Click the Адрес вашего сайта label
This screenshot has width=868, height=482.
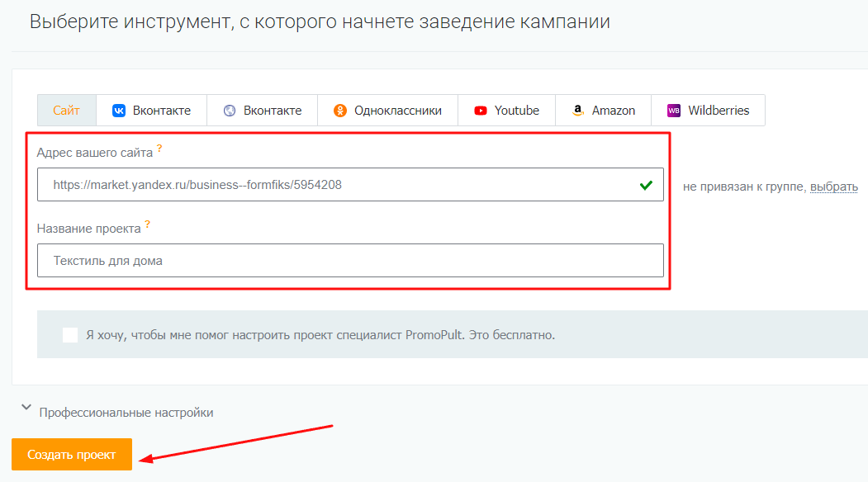pyautogui.click(x=95, y=153)
